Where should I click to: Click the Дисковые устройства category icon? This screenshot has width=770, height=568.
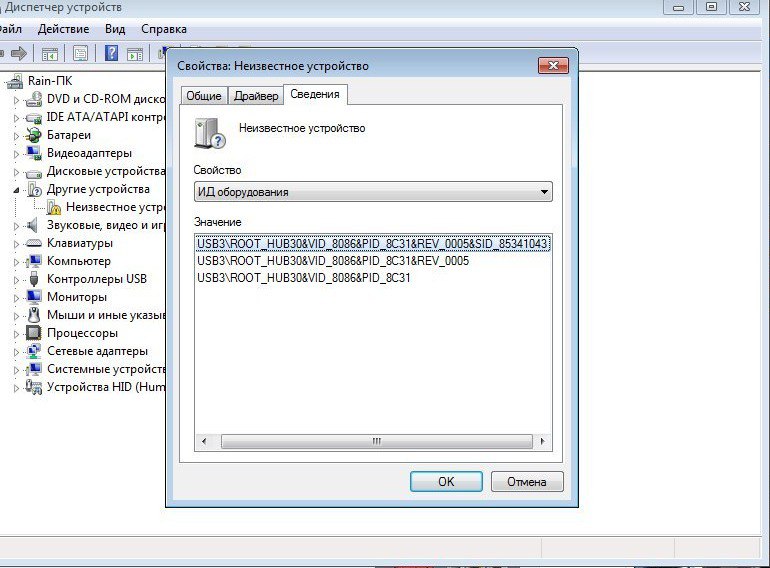33,172
